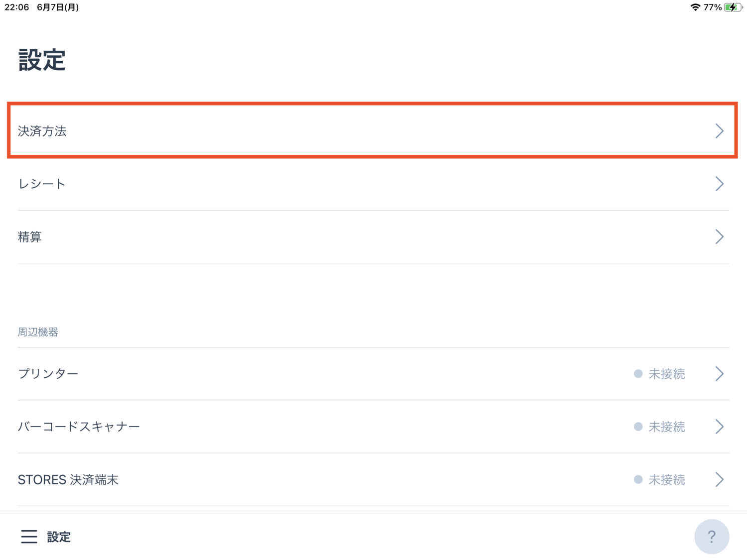This screenshot has width=747, height=560.
Task: Tap the Wi-Fi status icon
Action: click(x=695, y=7)
